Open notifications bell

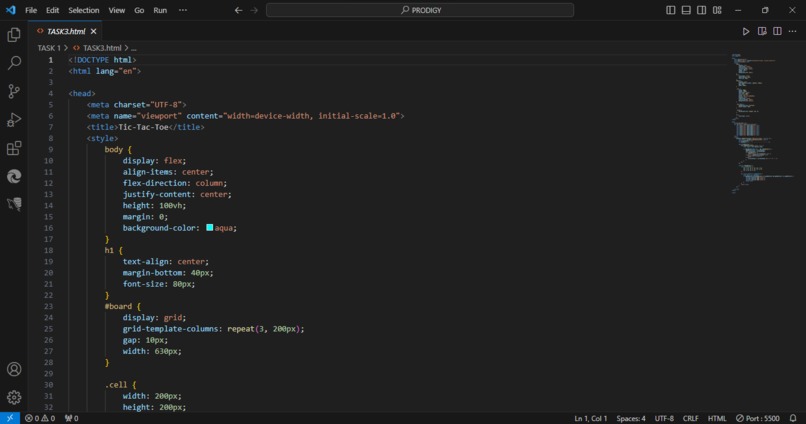793,418
